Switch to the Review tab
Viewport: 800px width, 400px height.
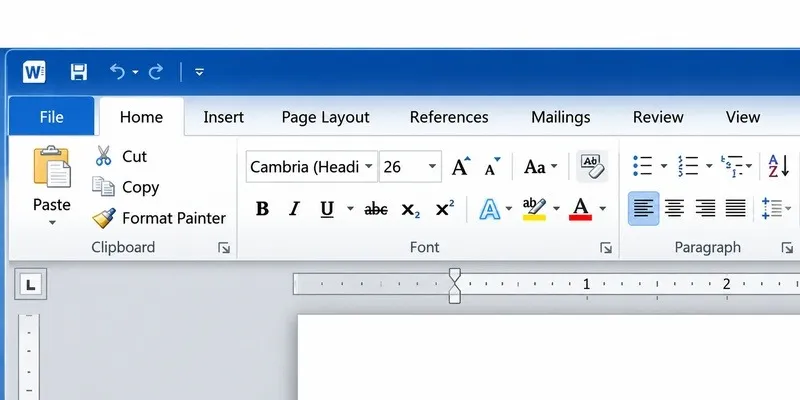[658, 117]
